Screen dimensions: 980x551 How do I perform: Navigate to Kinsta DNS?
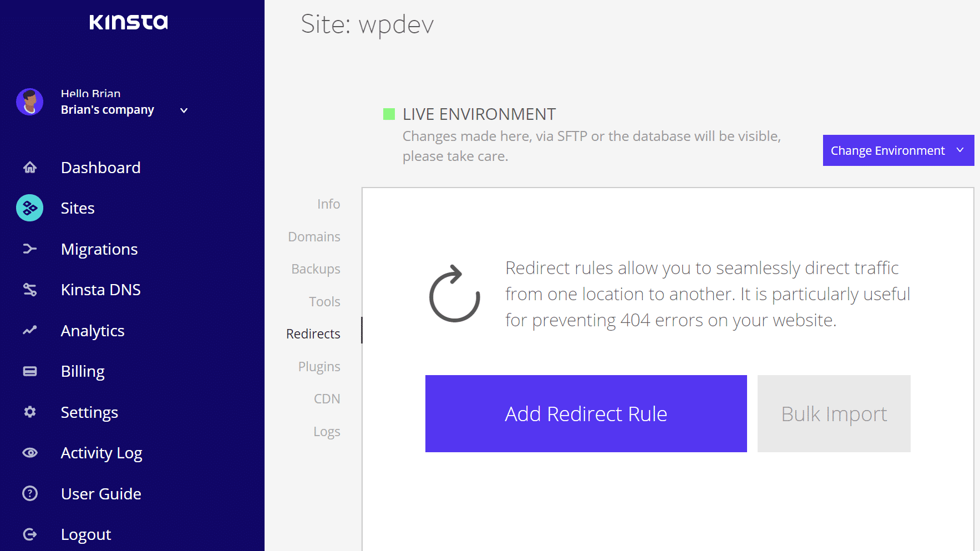point(101,290)
